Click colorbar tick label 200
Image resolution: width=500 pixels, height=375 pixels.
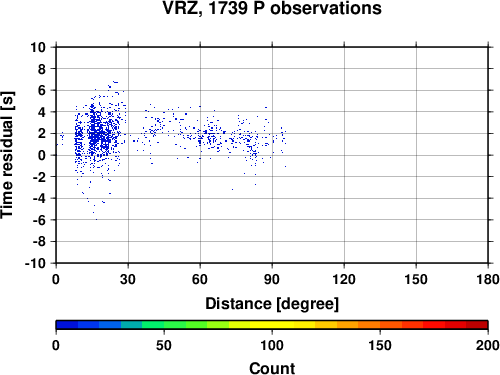pyautogui.click(x=488, y=345)
